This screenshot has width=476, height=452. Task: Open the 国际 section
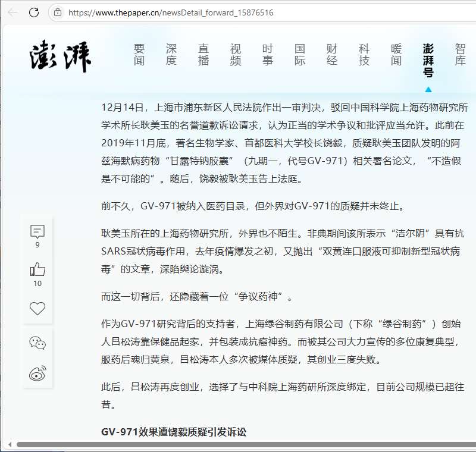(x=300, y=55)
